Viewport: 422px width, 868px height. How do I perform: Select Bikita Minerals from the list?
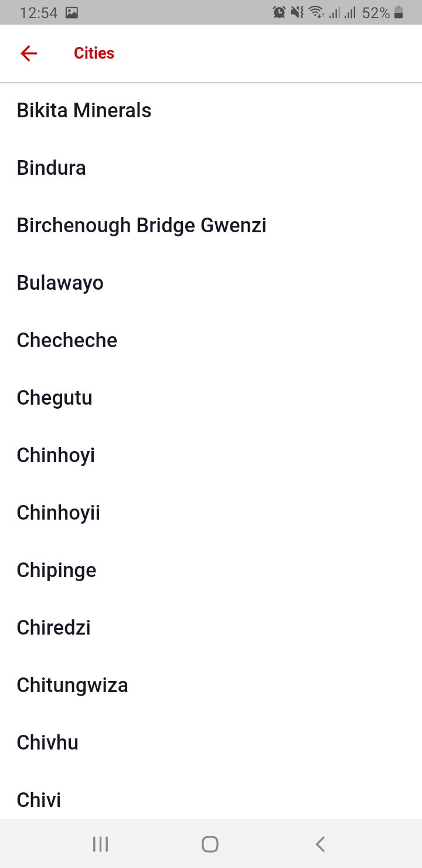pyautogui.click(x=84, y=110)
